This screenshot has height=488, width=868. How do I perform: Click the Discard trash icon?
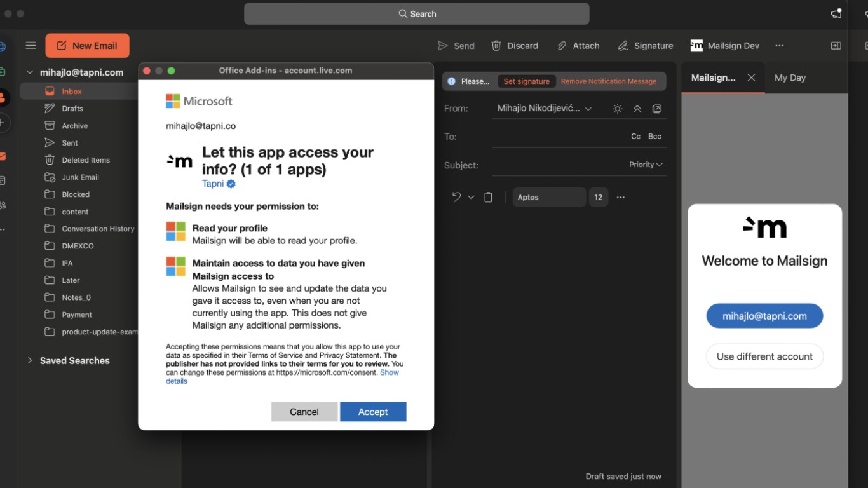pos(496,46)
